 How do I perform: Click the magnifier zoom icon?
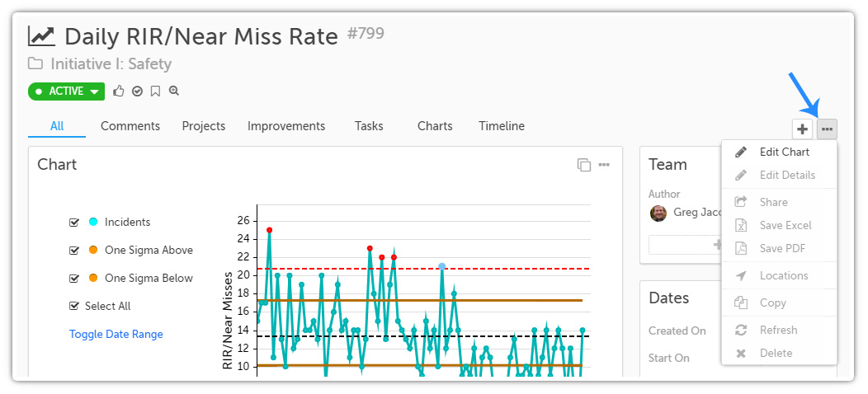point(174,91)
